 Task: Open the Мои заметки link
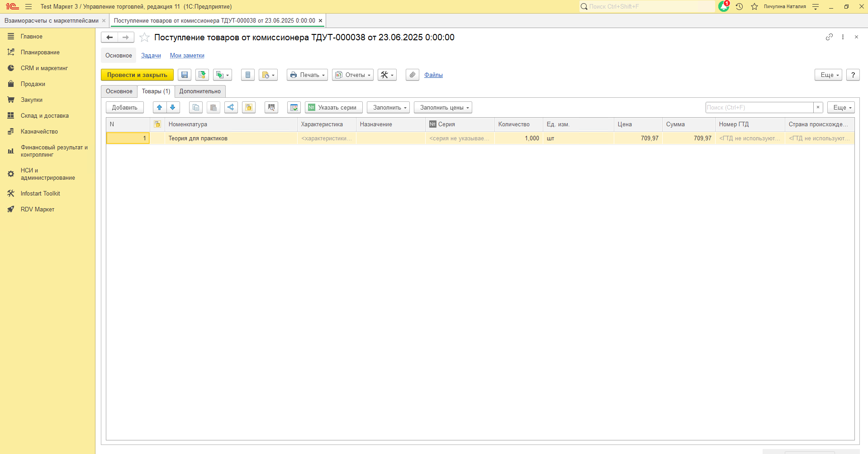tap(187, 56)
